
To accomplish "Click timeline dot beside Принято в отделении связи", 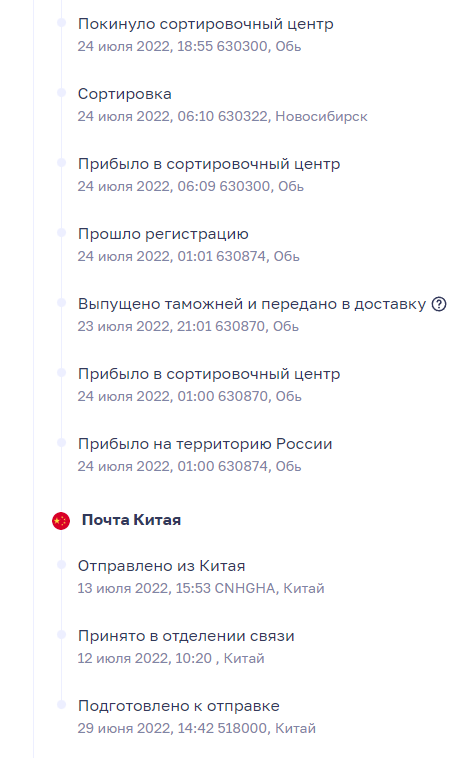I will [x=61, y=635].
